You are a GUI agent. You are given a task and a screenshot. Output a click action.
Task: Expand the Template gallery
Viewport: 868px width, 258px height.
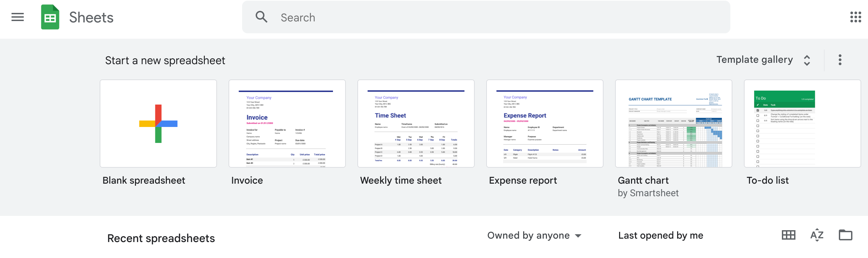coord(763,60)
